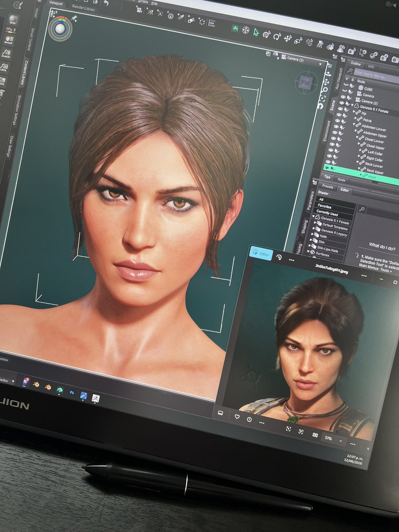Open the Help menu
The height and width of the screenshot is (532, 399).
[x=154, y=3]
